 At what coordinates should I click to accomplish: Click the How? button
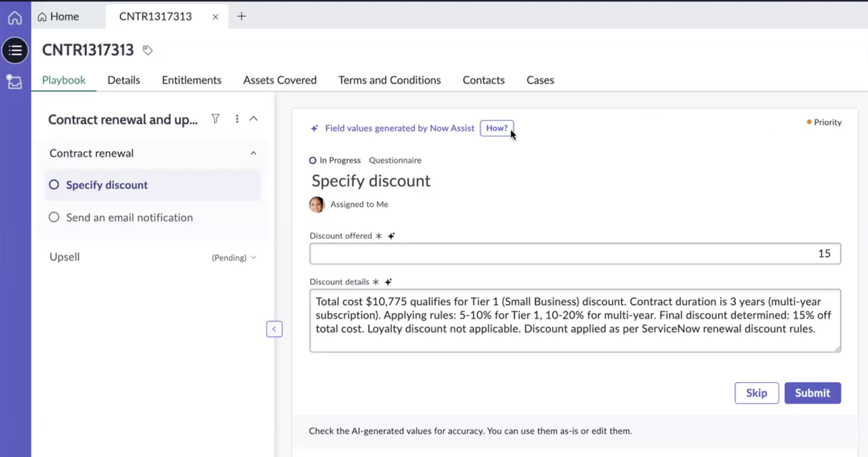[497, 128]
